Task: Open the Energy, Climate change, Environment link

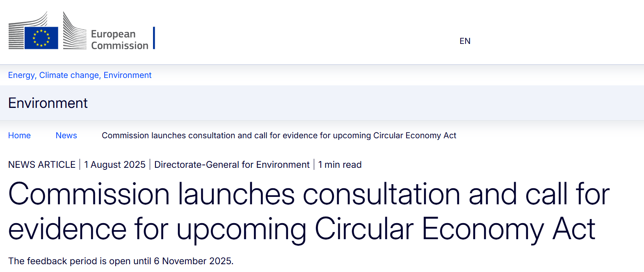Action: (80, 75)
